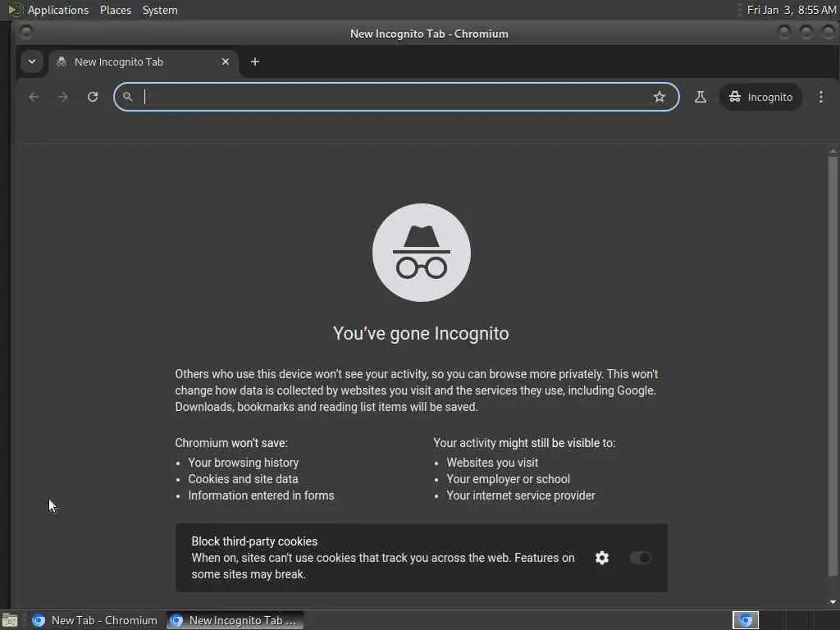The image size is (840, 630).
Task: Bookmark this tab with the star icon
Action: tap(659, 97)
